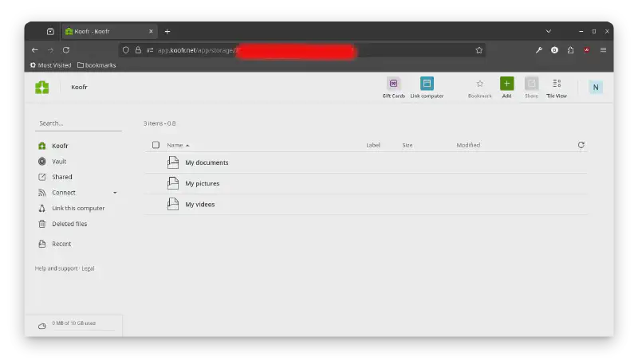This screenshot has height=364, width=638.
Task: Click the Help and support link
Action: tap(56, 268)
